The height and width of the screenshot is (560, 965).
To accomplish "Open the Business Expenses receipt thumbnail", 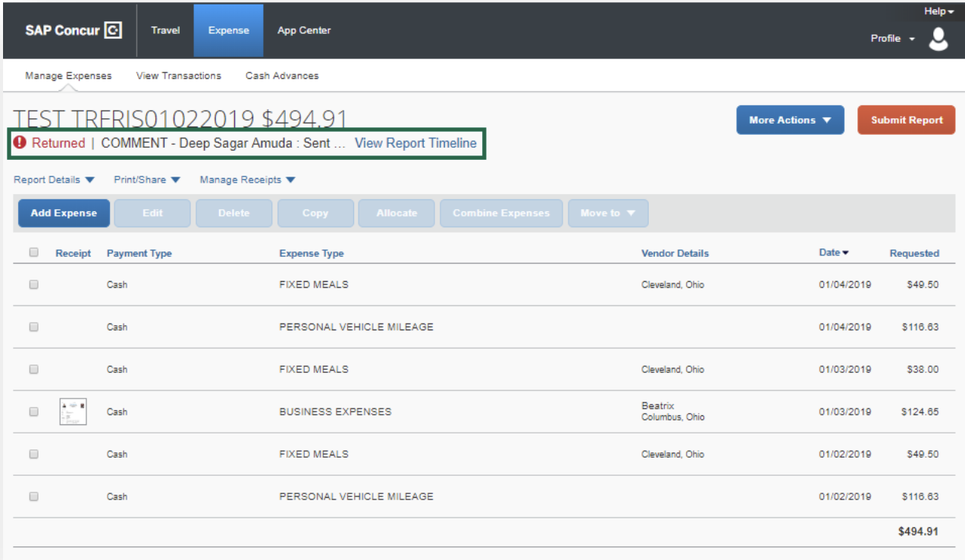I will click(73, 411).
